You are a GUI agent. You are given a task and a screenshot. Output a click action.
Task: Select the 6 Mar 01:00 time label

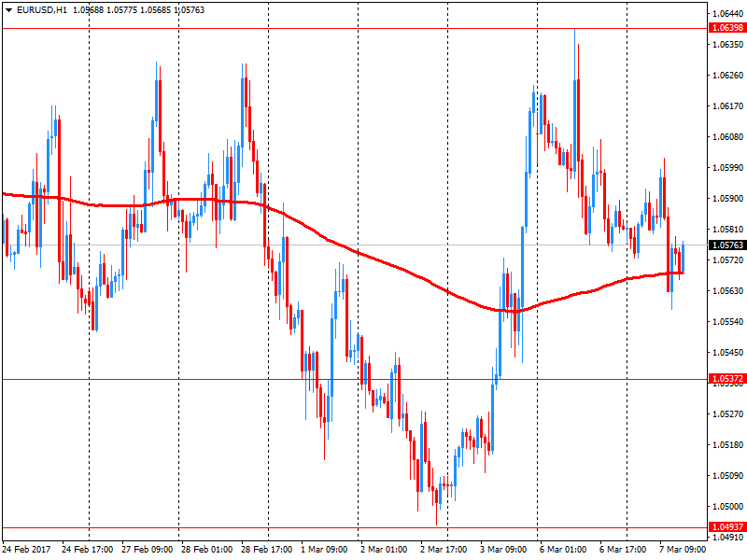pyautogui.click(x=563, y=549)
